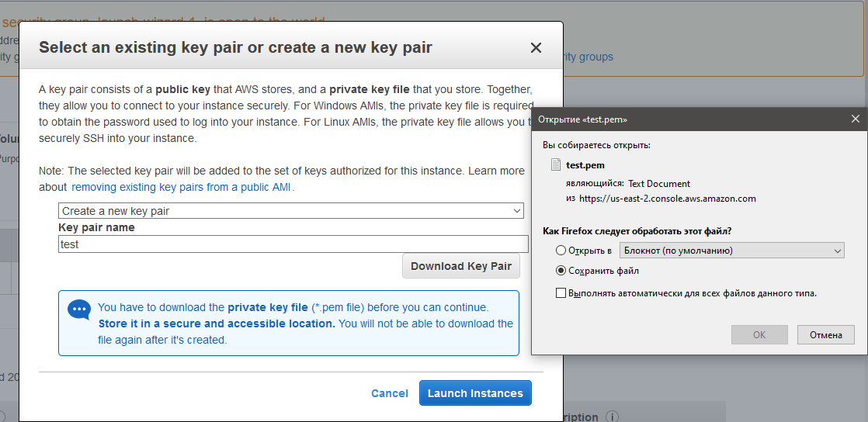Choose the «Сохранить файл» radio option
The image size is (868, 422).
click(x=561, y=271)
